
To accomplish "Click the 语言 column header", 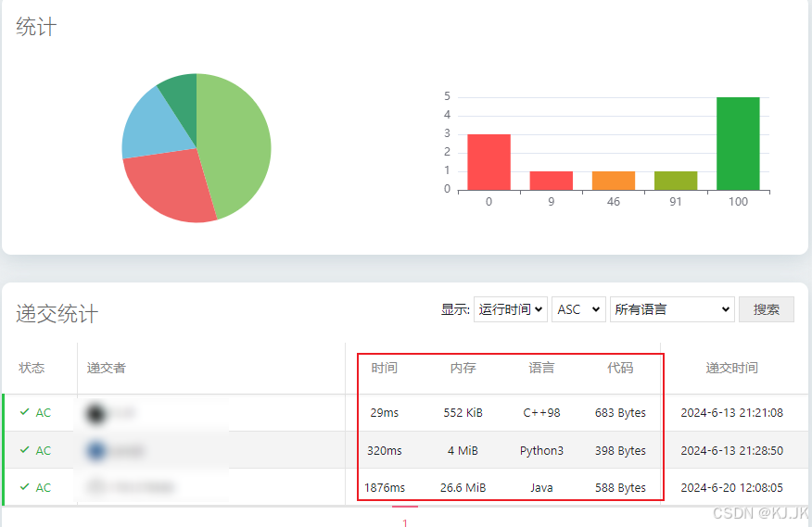I will tap(541, 368).
